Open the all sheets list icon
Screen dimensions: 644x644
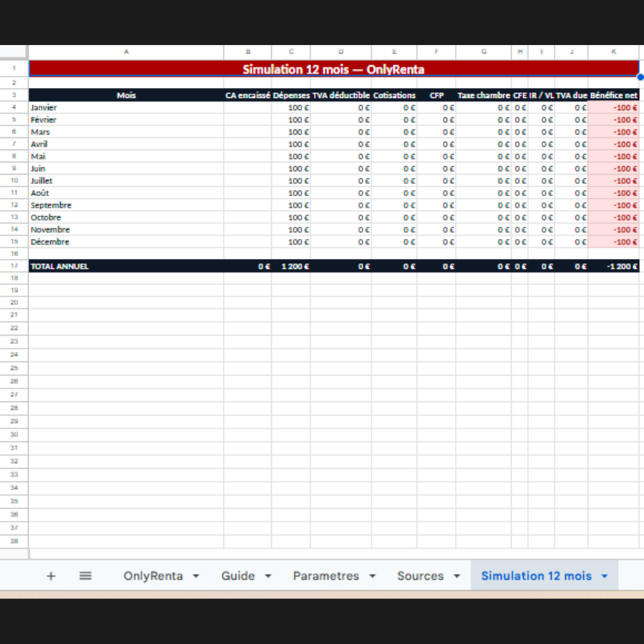point(85,576)
